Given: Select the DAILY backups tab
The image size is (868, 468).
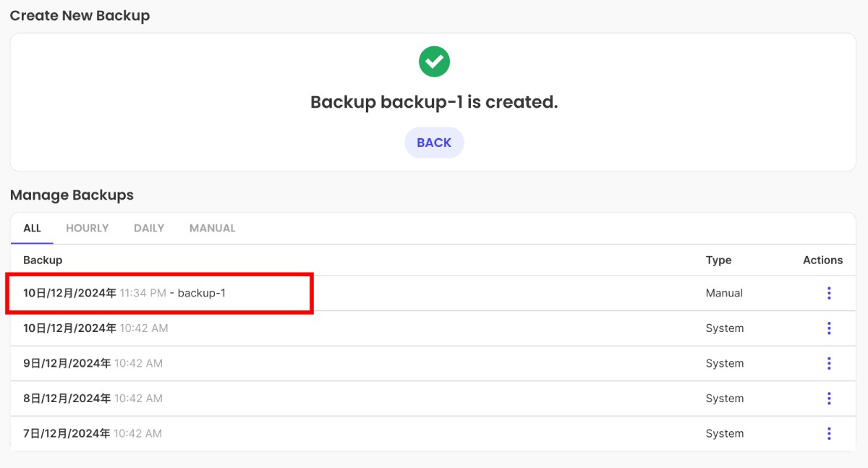Looking at the screenshot, I should pos(149,228).
